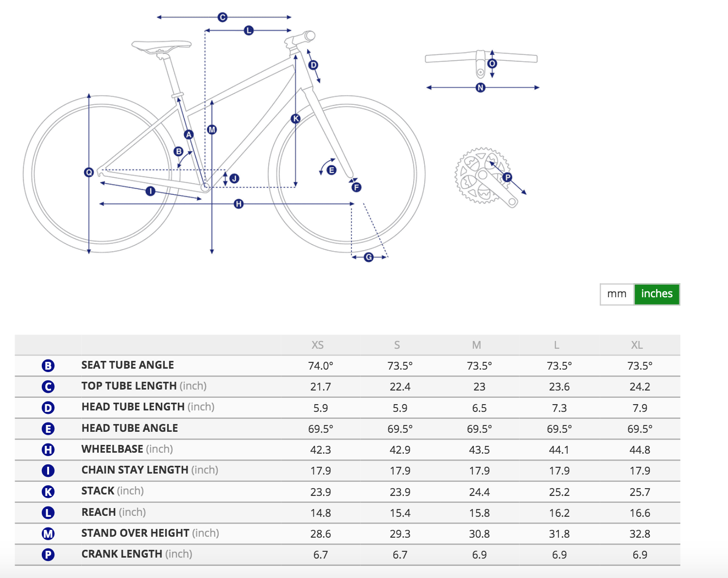Select the XS size column header
This screenshot has width=728, height=578.
click(x=317, y=345)
